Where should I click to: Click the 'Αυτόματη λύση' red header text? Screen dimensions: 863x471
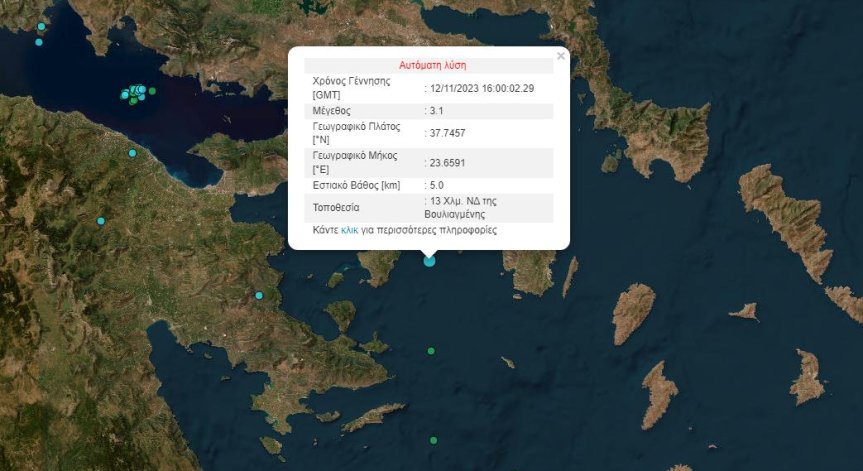(x=432, y=65)
